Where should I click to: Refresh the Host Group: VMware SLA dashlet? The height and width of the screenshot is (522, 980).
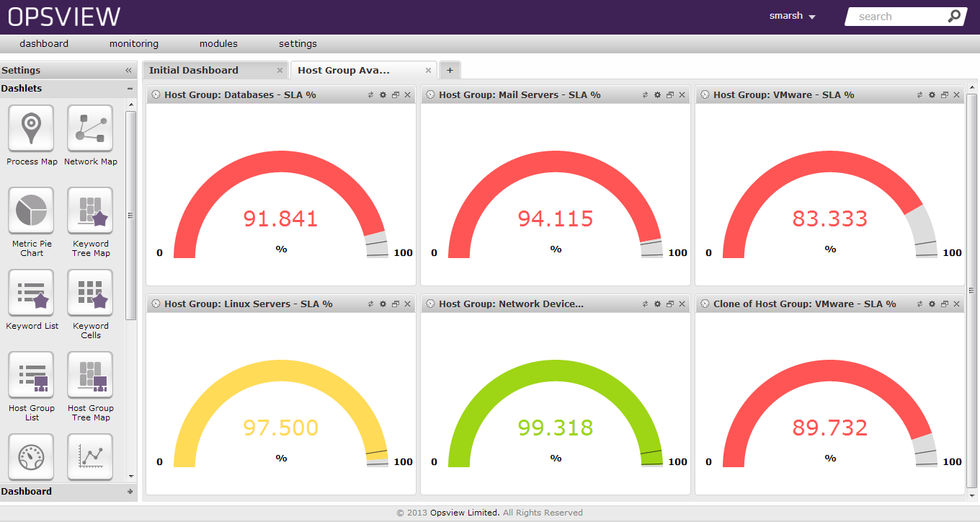point(920,94)
